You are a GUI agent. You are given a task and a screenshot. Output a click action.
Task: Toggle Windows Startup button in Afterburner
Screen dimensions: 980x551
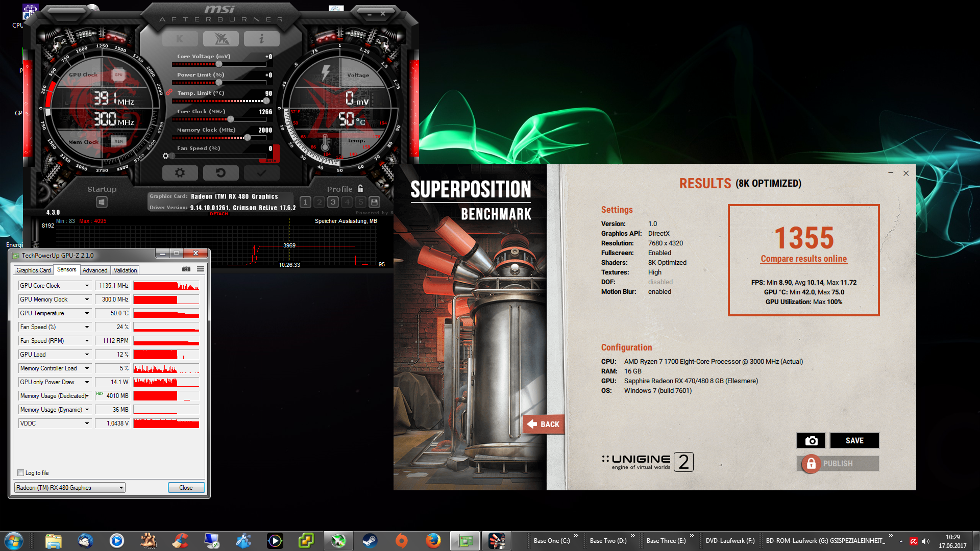pos(102,202)
